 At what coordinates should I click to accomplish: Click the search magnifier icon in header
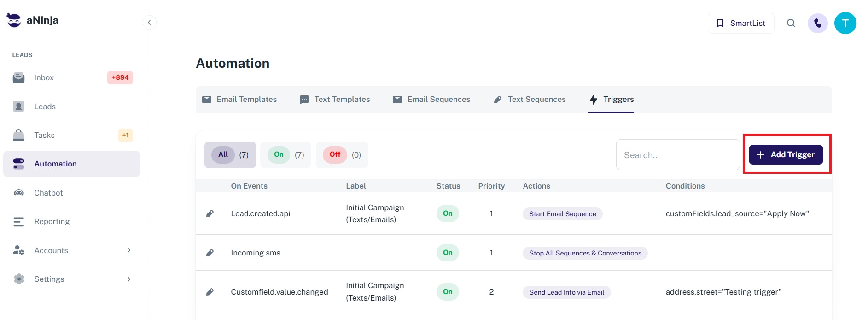coord(791,23)
